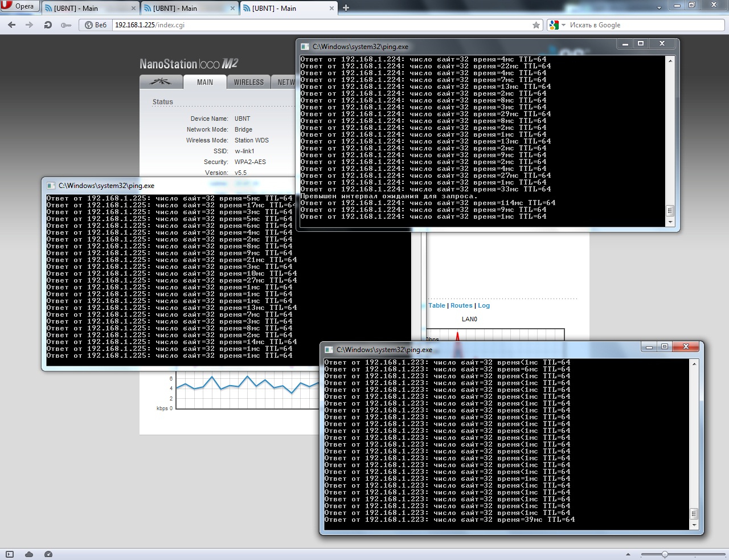
Task: Click the NanoStation loco M2 logo
Action: [x=189, y=64]
